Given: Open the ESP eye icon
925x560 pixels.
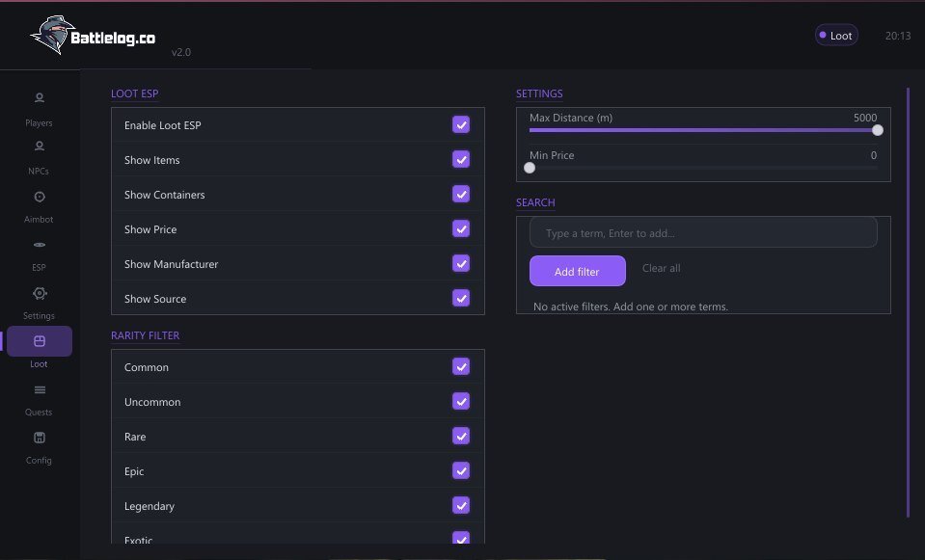Looking at the screenshot, I should (x=40, y=245).
